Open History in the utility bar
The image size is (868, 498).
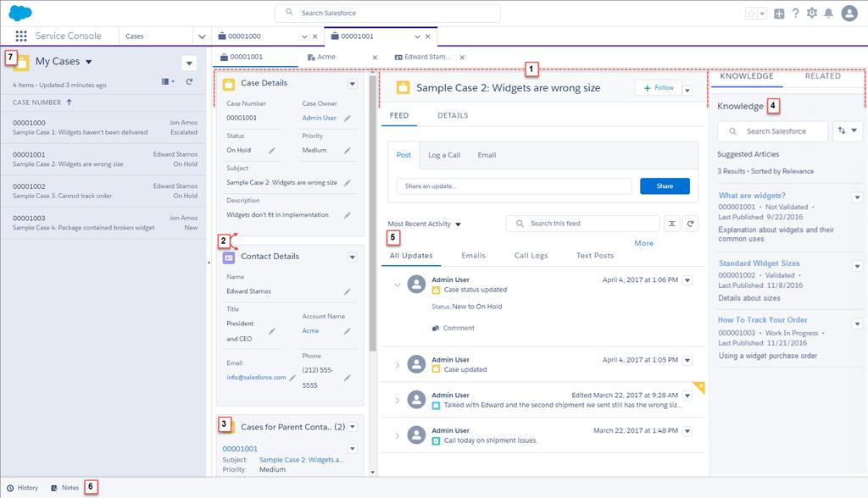(x=23, y=488)
